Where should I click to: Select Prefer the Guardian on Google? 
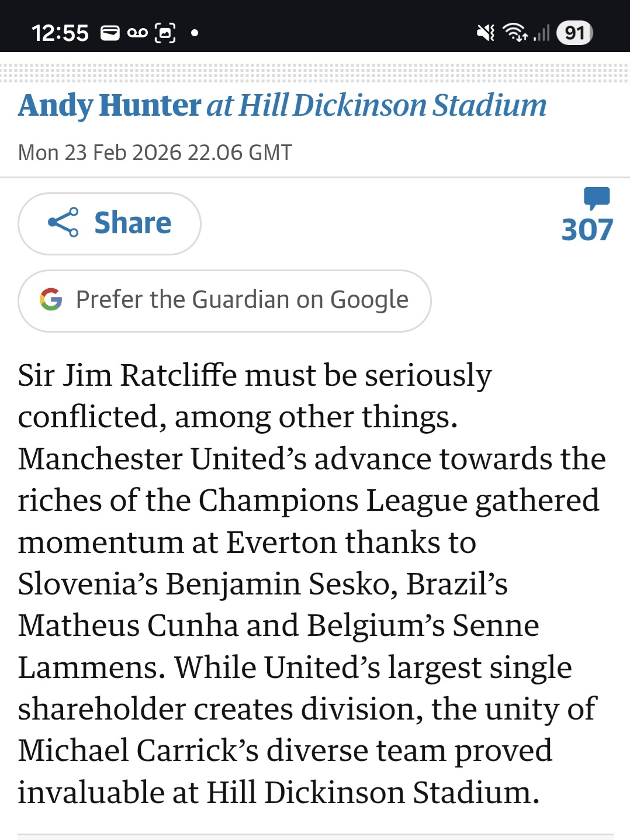click(241, 300)
